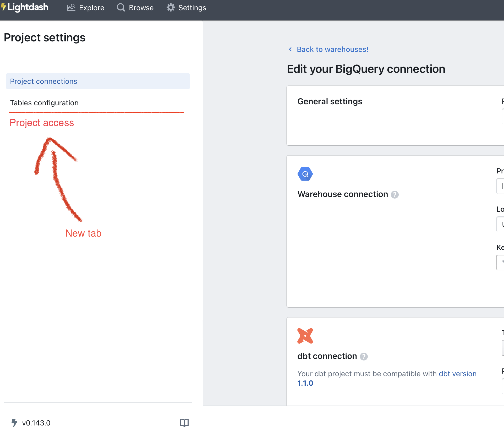Click the lightning bolt beside v0.143.0
This screenshot has width=504, height=437.
14,423
